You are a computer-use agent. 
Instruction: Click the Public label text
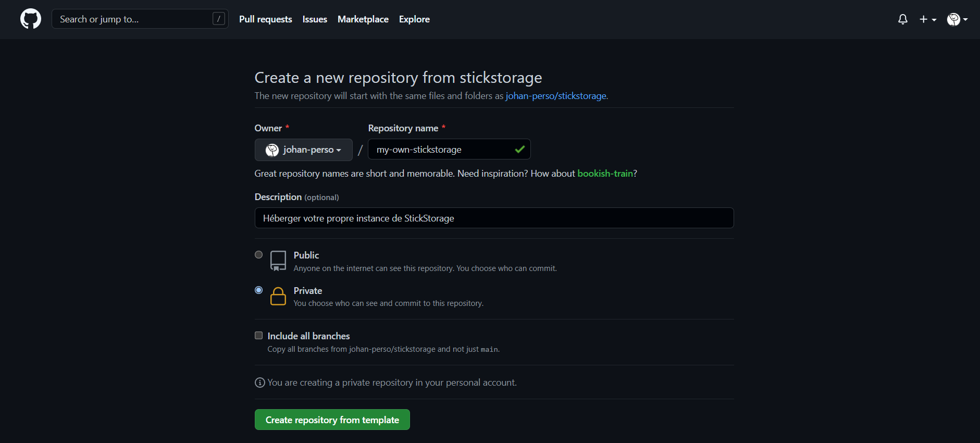[x=306, y=255]
